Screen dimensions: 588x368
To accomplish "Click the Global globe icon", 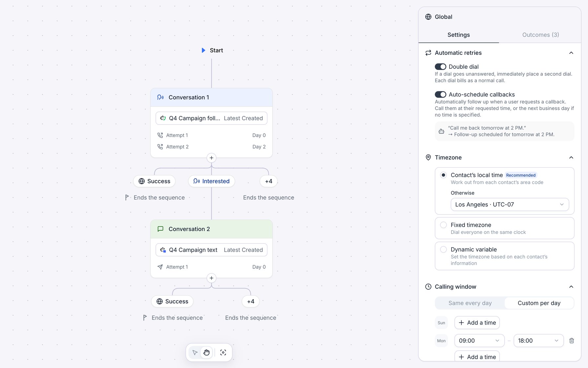I will pos(428,17).
